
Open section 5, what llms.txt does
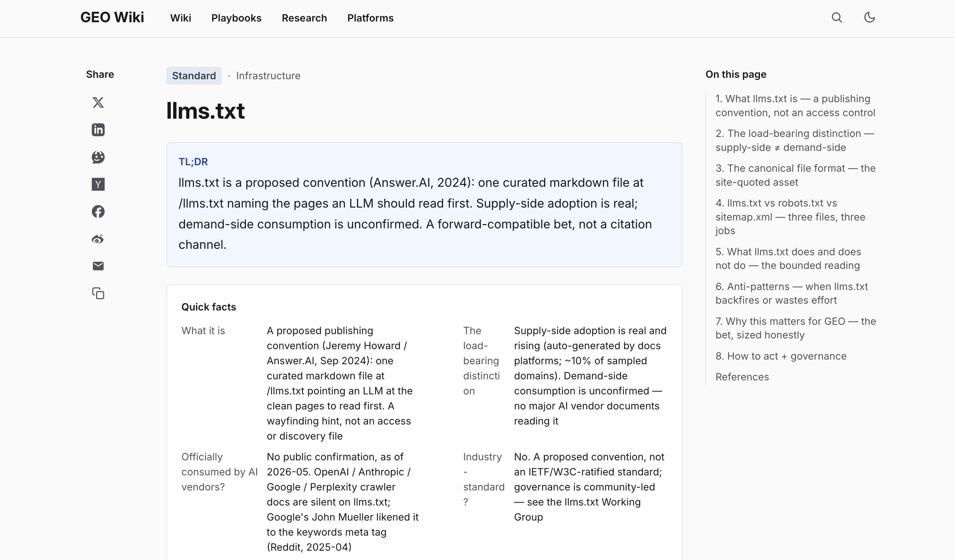(788, 259)
